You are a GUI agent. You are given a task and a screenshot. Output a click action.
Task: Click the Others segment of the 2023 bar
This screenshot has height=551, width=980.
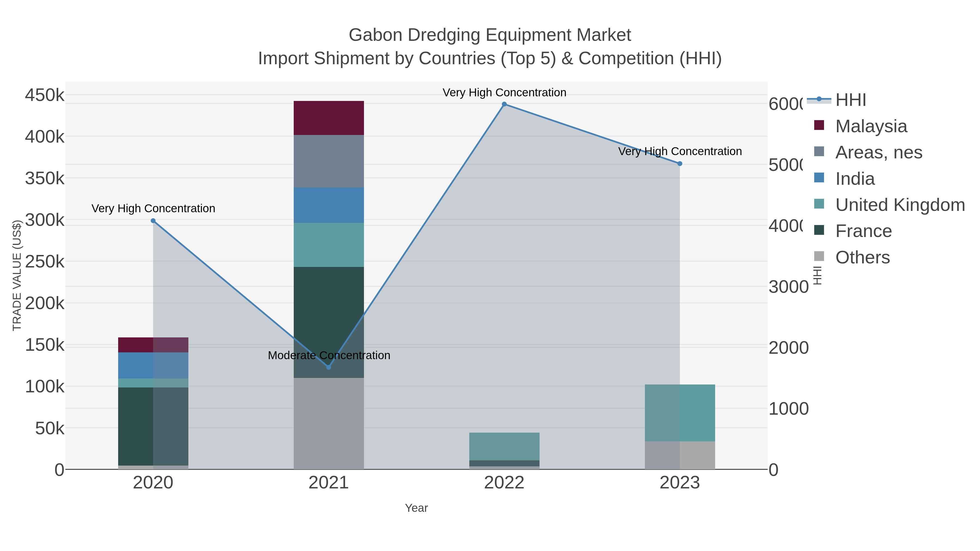pos(680,455)
